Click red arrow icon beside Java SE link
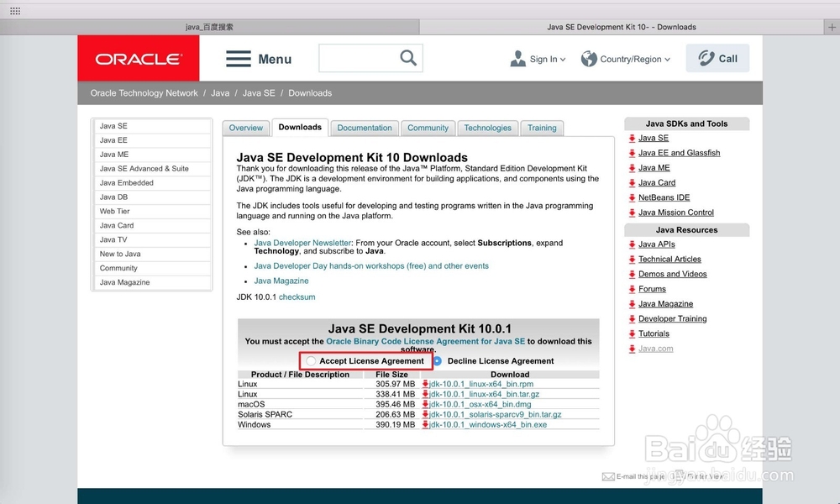840x504 pixels. coord(633,139)
